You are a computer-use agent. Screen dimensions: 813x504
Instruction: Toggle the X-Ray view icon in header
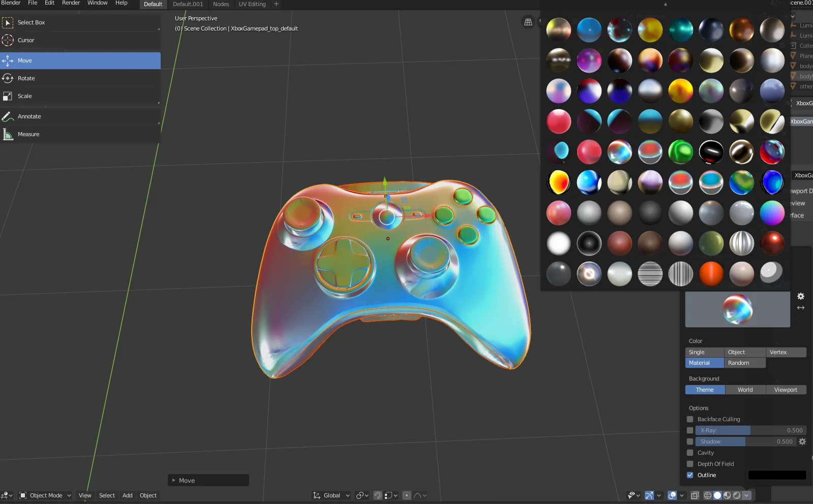695,495
